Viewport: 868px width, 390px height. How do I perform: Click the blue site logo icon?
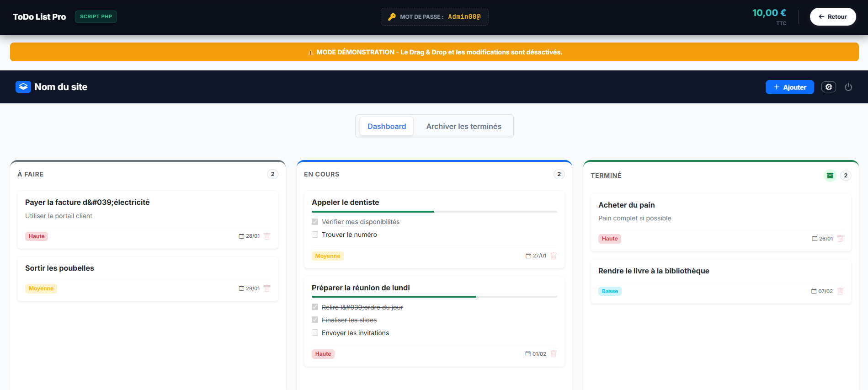[23, 87]
